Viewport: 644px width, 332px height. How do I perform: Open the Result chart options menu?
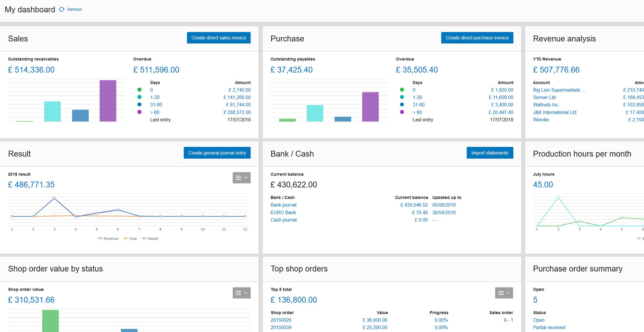click(241, 178)
